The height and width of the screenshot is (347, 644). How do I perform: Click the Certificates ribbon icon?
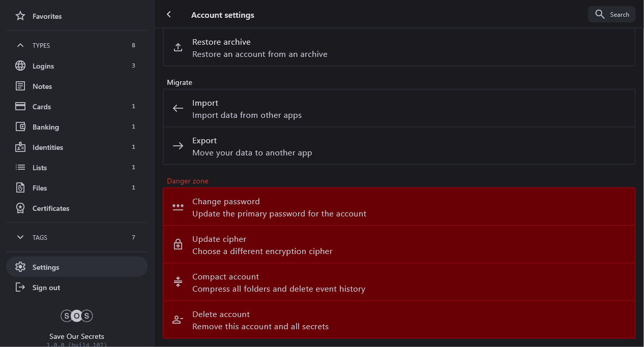[x=20, y=208]
